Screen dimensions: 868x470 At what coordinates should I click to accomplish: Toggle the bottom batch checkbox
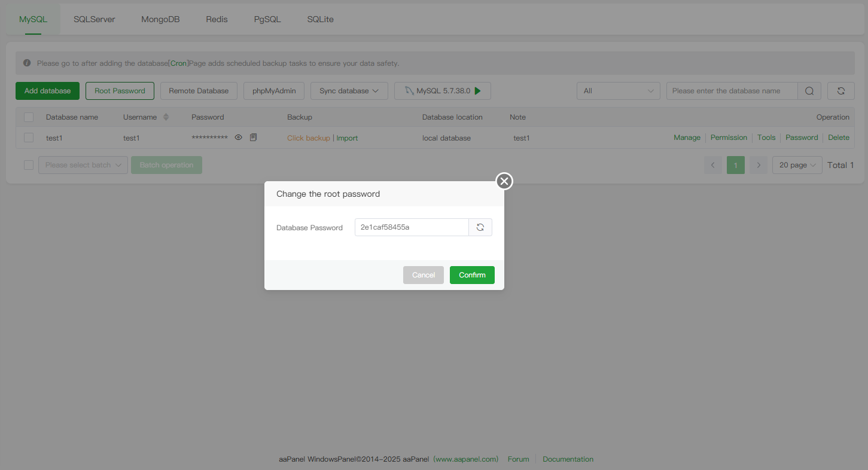29,165
